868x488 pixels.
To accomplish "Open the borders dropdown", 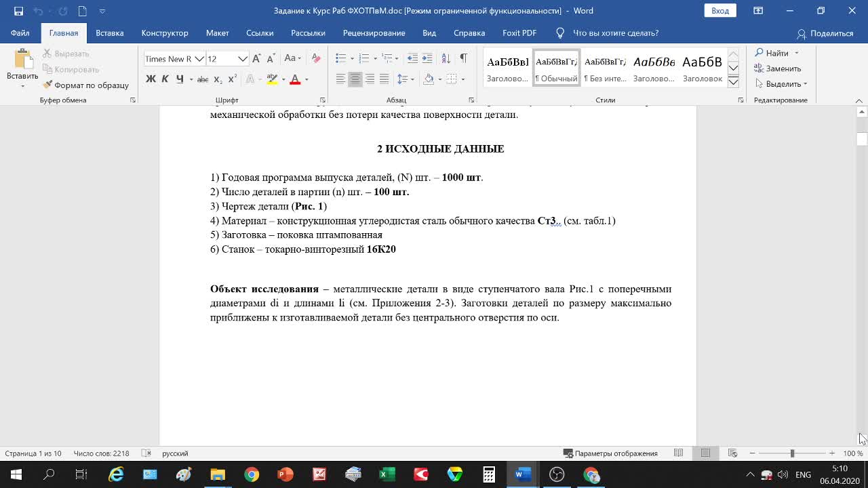I will point(464,79).
